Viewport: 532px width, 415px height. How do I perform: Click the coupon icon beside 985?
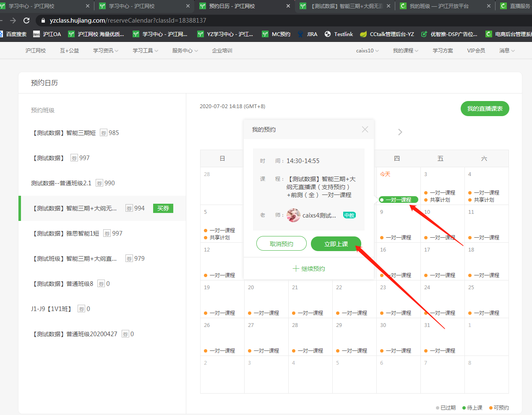104,133
